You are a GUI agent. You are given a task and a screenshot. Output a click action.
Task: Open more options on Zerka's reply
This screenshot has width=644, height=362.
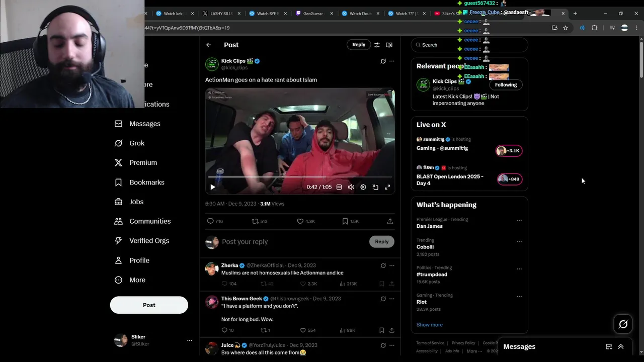click(392, 265)
